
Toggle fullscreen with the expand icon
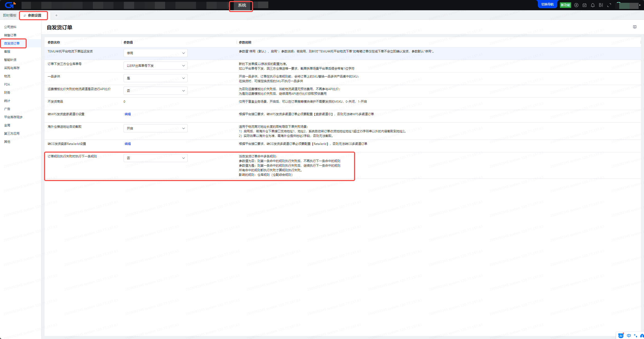(x=609, y=5)
